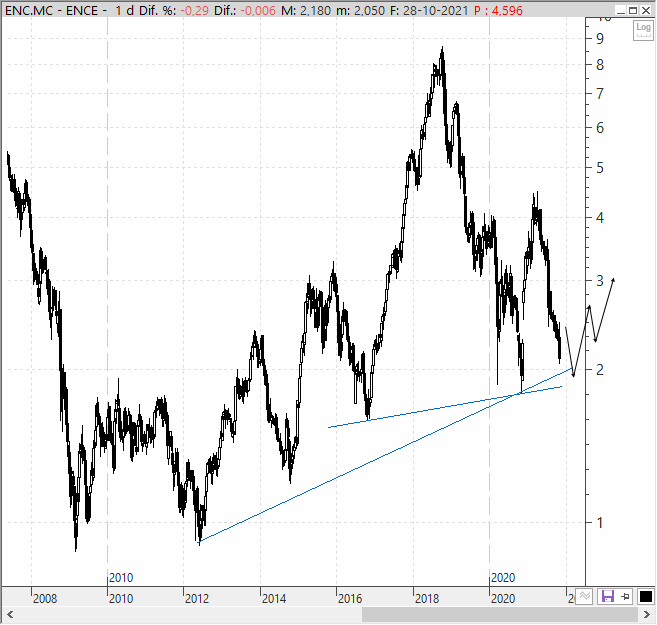
Task: Click the 2008 time-axis label
Action: [x=45, y=599]
